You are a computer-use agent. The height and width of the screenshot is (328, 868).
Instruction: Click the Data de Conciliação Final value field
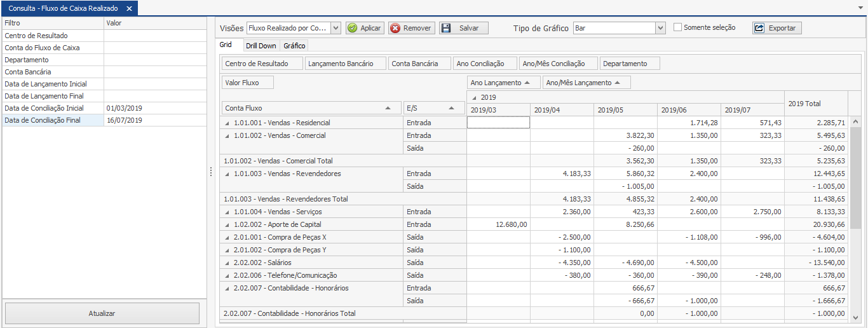click(x=155, y=120)
